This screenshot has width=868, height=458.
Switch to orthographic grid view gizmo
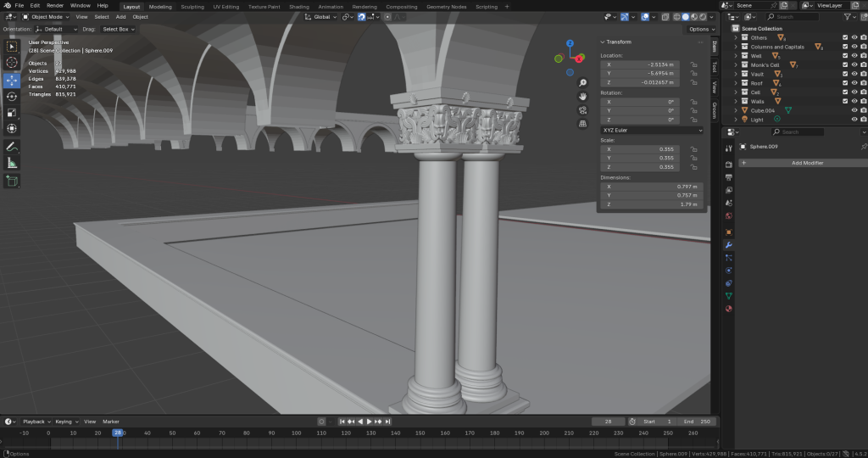[583, 124]
